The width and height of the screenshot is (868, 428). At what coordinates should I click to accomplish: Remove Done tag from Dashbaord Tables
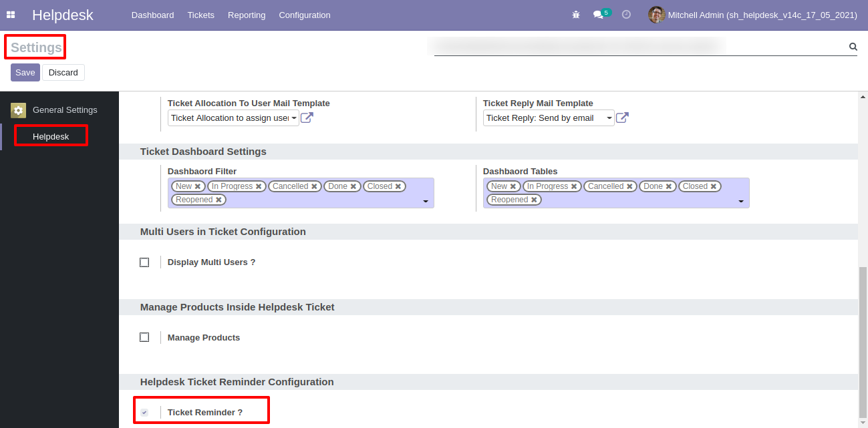669,187
